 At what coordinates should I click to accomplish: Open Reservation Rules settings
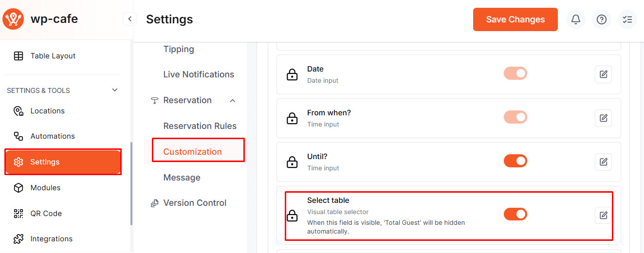(200, 126)
